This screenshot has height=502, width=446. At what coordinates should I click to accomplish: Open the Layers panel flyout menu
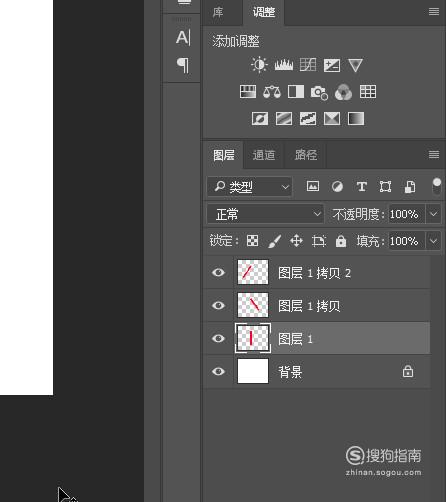pyautogui.click(x=434, y=154)
